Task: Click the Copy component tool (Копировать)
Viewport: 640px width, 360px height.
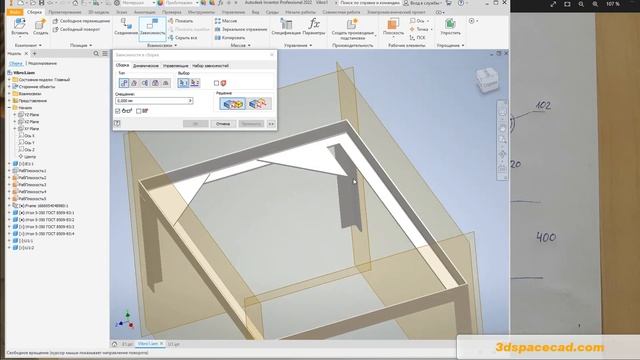Action: [x=230, y=38]
